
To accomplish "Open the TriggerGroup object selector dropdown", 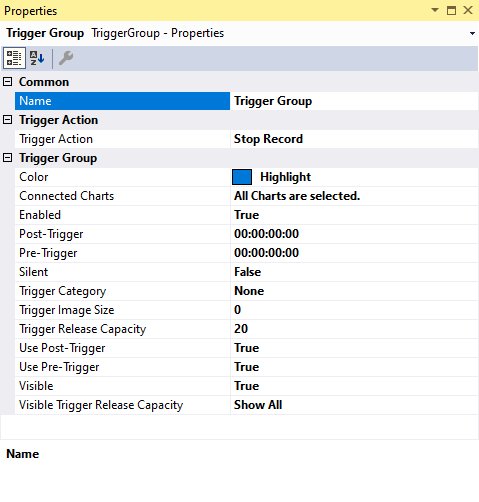I will 472,33.
